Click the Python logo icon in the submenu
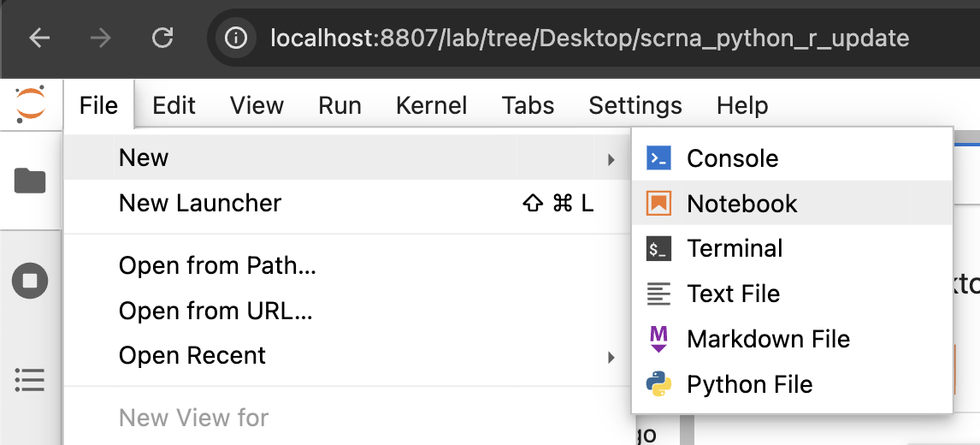Screen dimensions: 980x445 [x=658, y=383]
